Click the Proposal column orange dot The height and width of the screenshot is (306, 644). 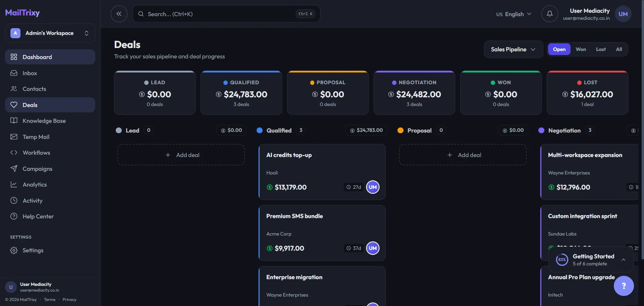tap(400, 131)
